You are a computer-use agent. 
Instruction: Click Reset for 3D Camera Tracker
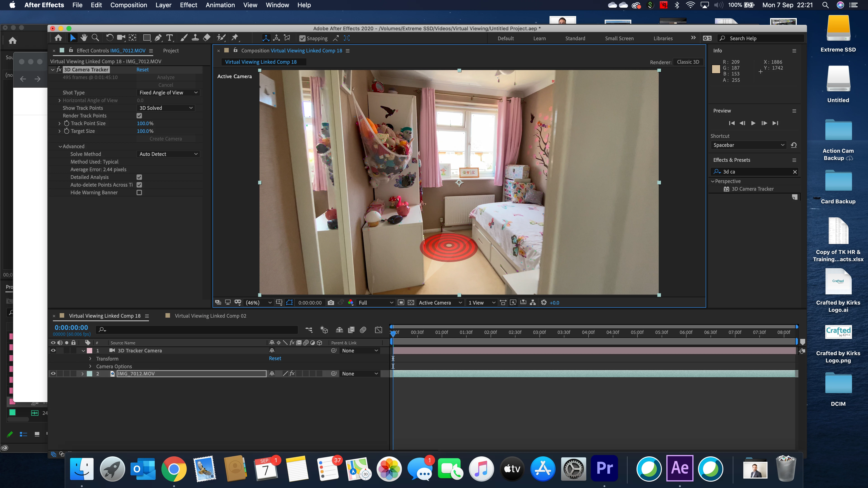tap(143, 70)
